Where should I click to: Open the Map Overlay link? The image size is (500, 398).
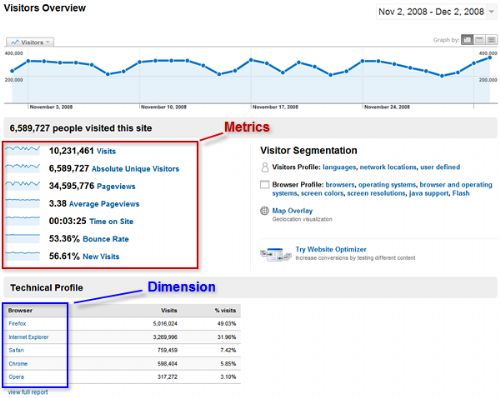(292, 211)
